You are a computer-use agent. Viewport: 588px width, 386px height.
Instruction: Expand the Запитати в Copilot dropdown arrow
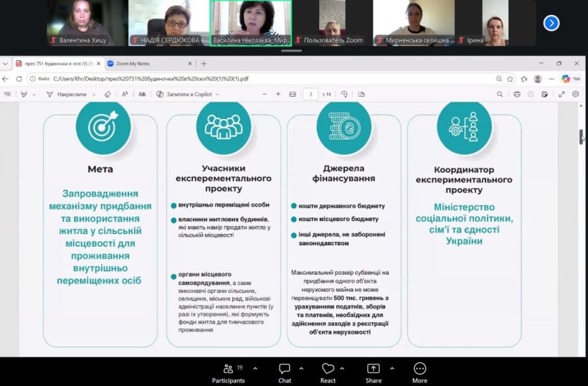point(217,95)
